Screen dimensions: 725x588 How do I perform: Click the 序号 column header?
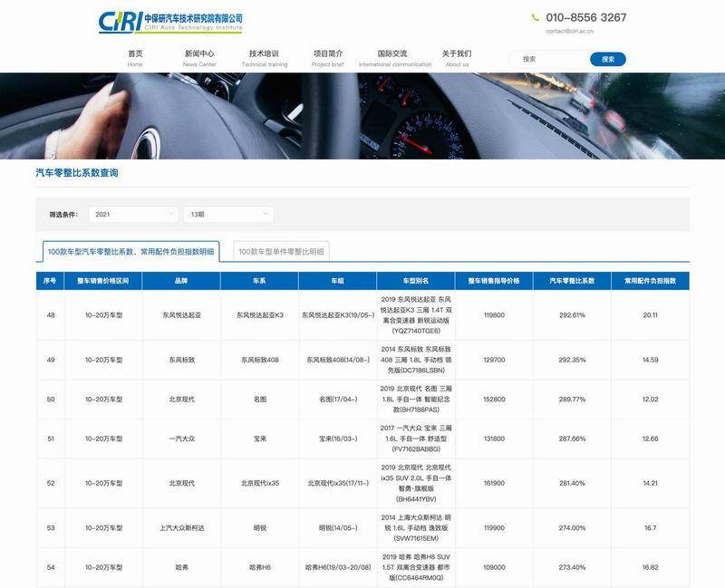point(50,281)
